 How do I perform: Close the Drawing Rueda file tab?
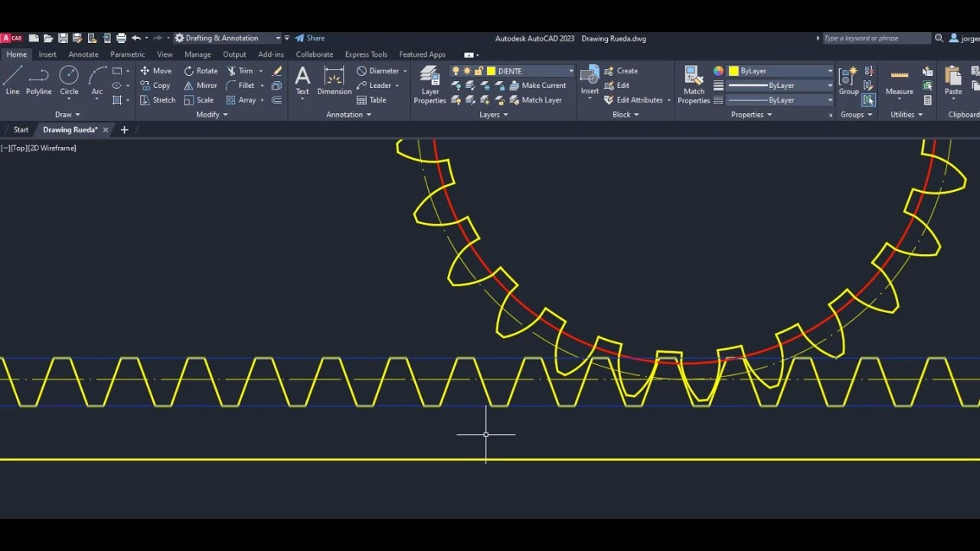click(x=106, y=129)
